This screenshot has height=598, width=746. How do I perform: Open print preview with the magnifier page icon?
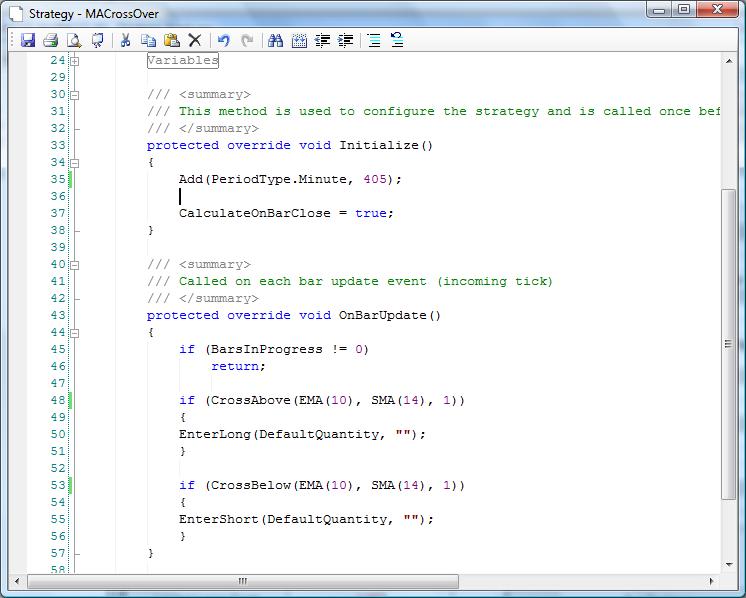pos(74,40)
